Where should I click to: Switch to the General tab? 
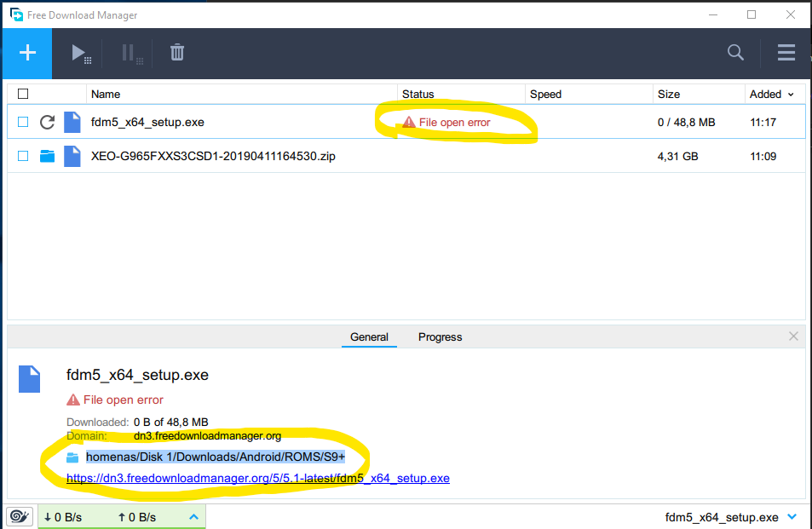point(369,337)
